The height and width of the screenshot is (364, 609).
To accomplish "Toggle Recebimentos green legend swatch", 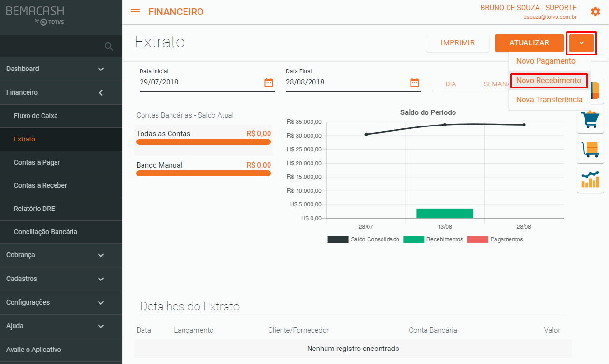I will click(413, 239).
